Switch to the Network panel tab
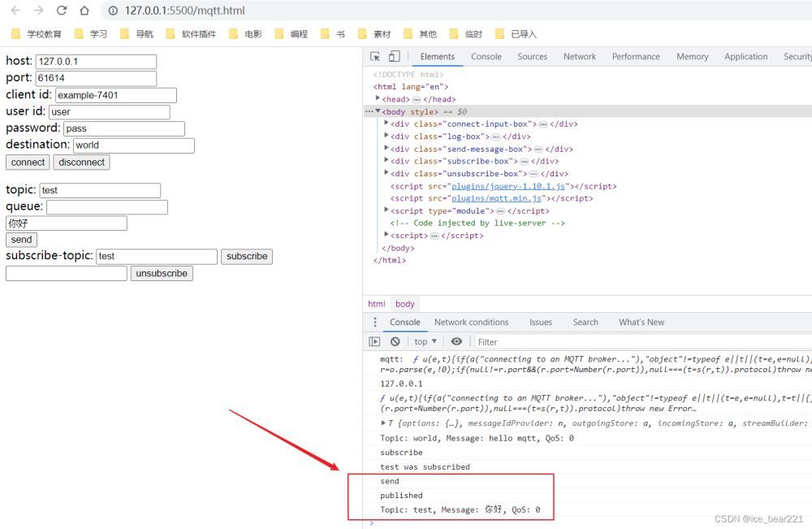Screen dimensions: 812x529 579,56
